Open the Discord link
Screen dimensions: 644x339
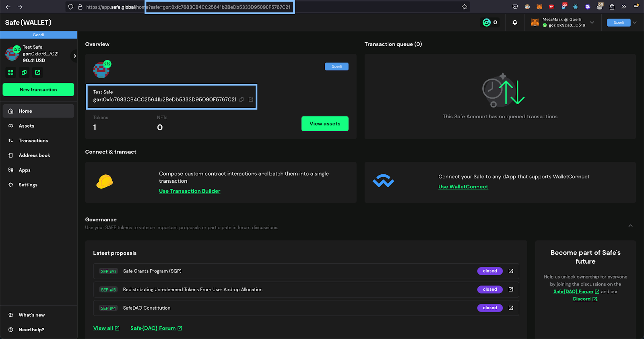click(x=585, y=299)
